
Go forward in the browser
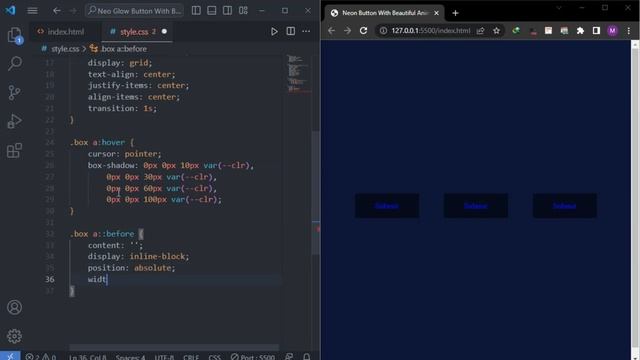point(347,31)
